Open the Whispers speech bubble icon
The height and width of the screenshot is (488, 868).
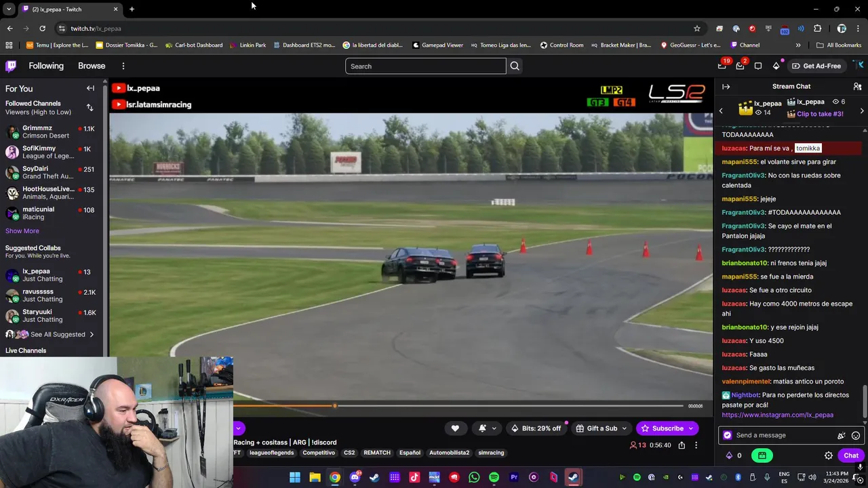pyautogui.click(x=758, y=66)
